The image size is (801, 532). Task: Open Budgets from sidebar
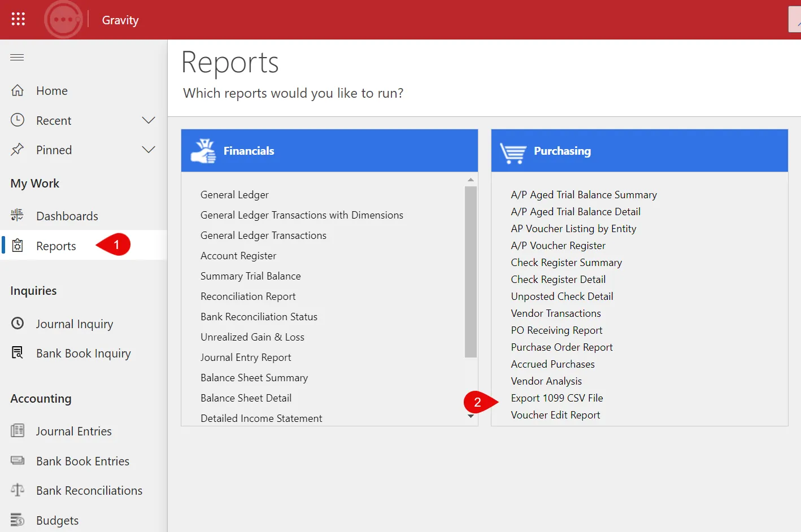coord(58,520)
